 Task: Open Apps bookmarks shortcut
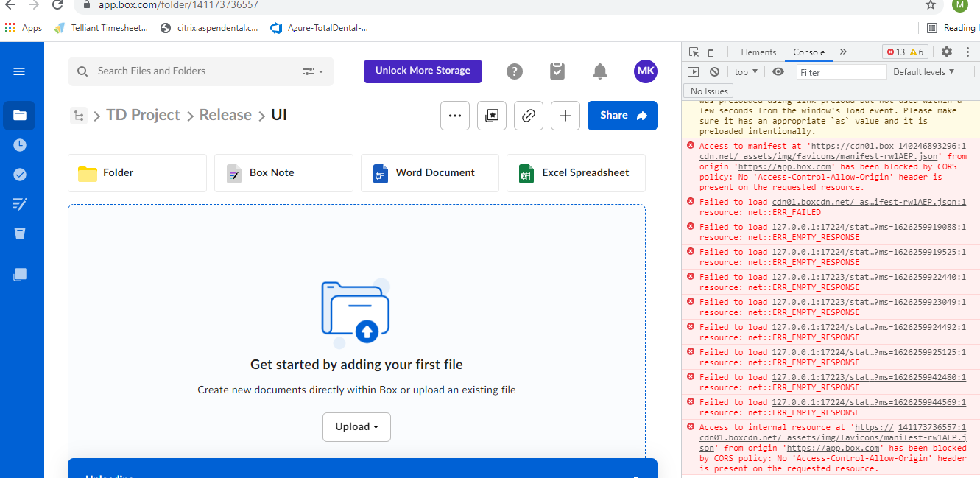(x=24, y=28)
